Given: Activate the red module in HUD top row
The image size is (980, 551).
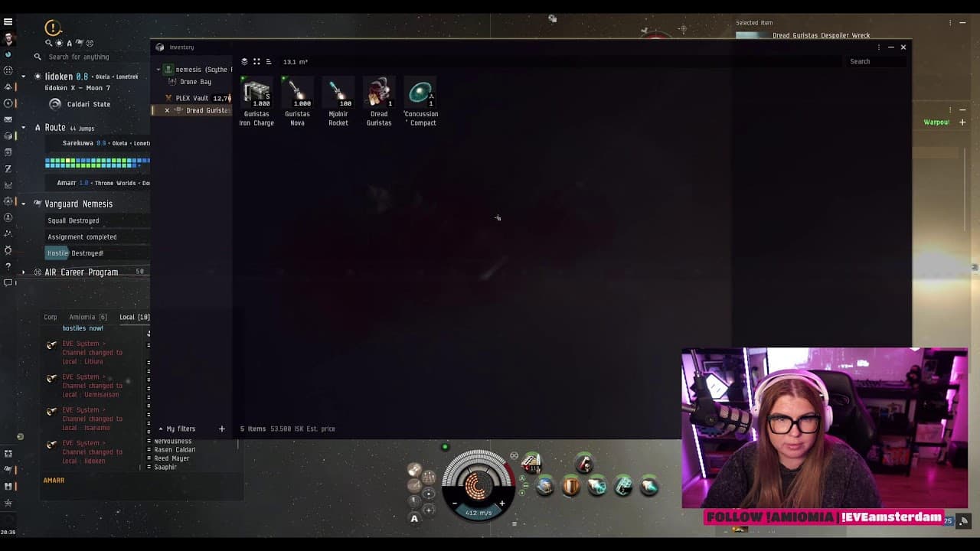Looking at the screenshot, I should [584, 463].
